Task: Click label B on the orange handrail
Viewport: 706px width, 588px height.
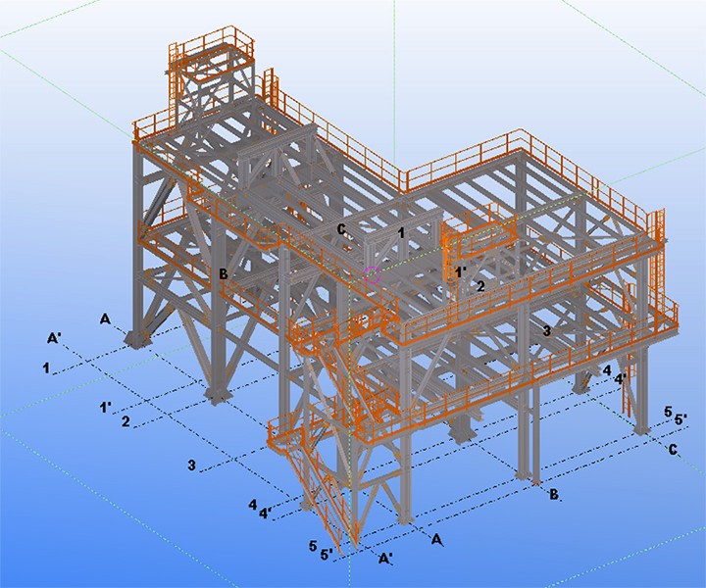Action: 224,273
